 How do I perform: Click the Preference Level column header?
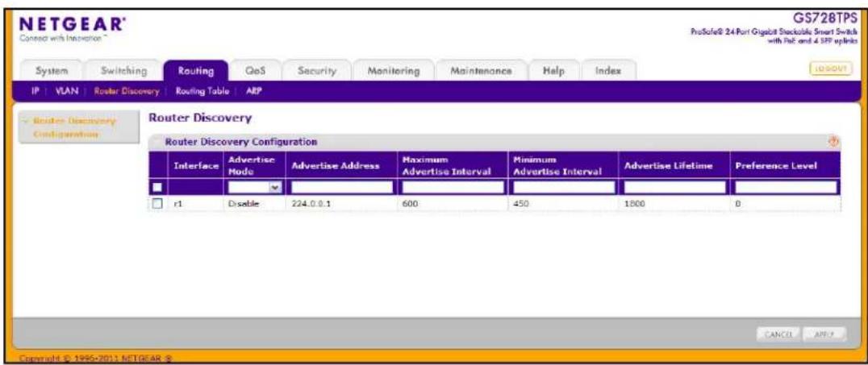(786, 165)
